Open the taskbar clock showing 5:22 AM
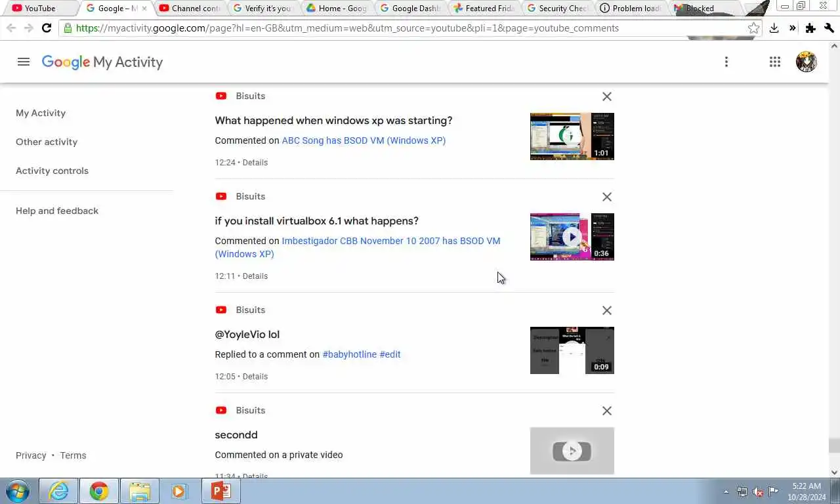The image size is (840, 504). pyautogui.click(x=807, y=492)
